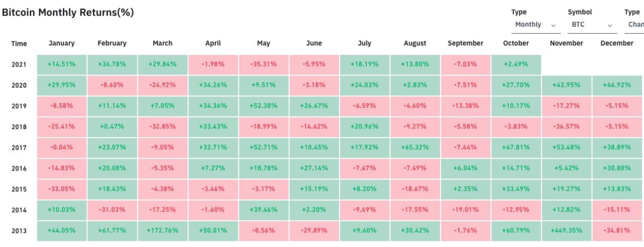Viewport: 644px width, 247px height.
Task: Click the -36.57% November 2018 cell
Action: coord(566,127)
